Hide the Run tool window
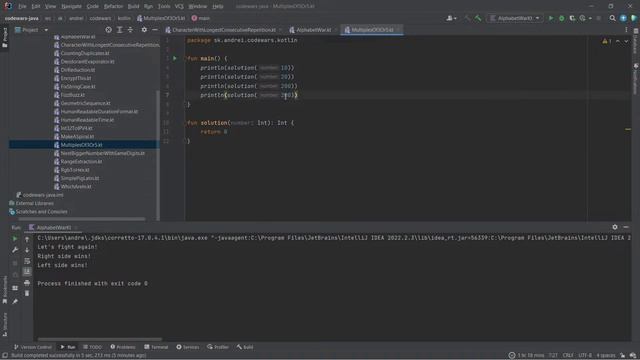640x360 pixels. [x=626, y=227]
